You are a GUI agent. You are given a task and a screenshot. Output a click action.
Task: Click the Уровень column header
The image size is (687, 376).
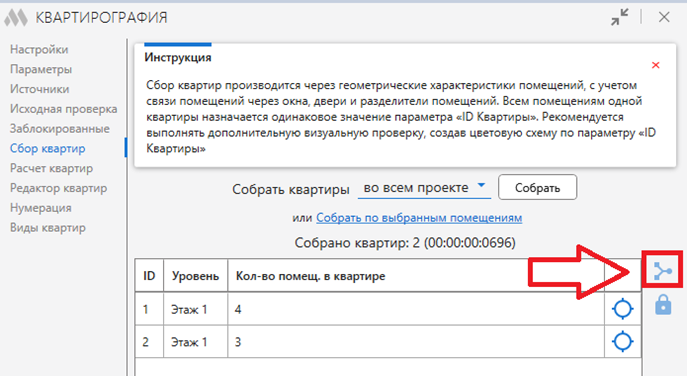[x=195, y=276]
